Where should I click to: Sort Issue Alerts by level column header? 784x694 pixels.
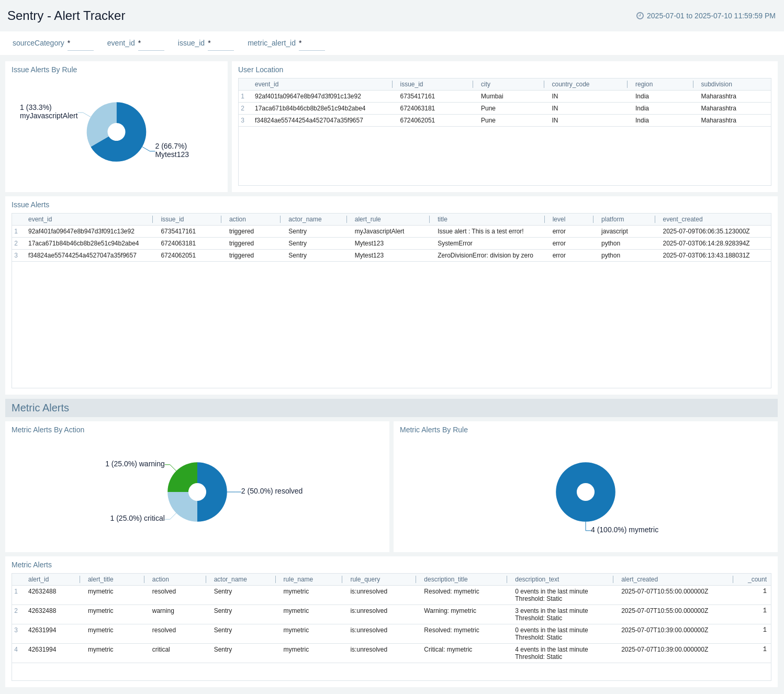pos(559,219)
